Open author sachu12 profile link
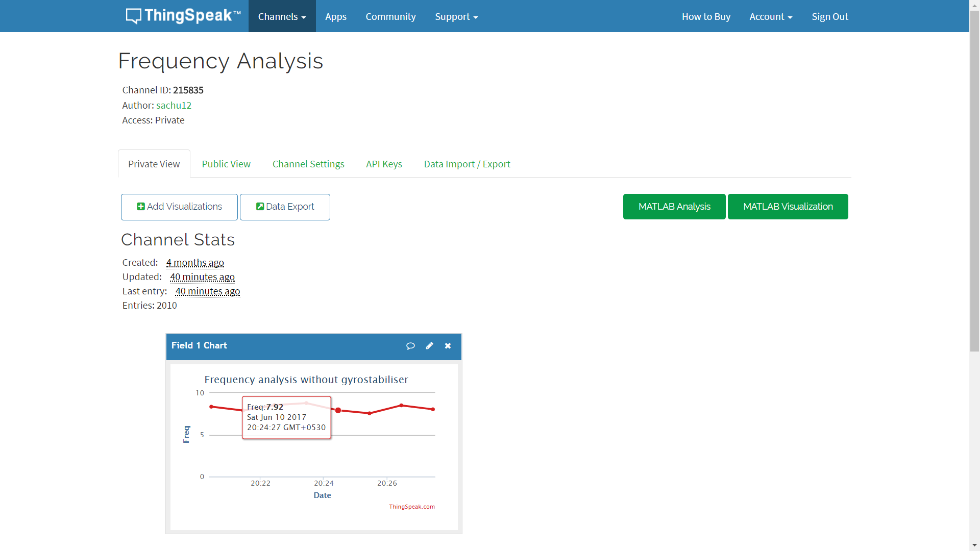Viewport: 980px width, 551px height. pos(174,105)
